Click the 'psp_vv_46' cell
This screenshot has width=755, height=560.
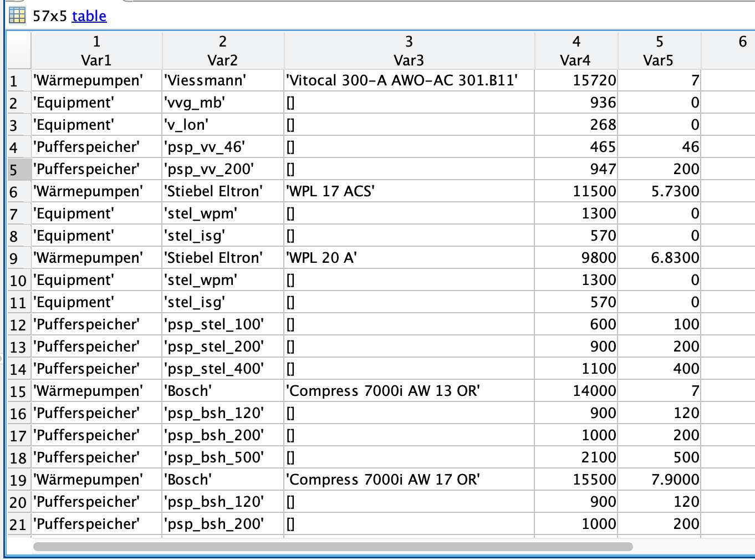coord(205,147)
